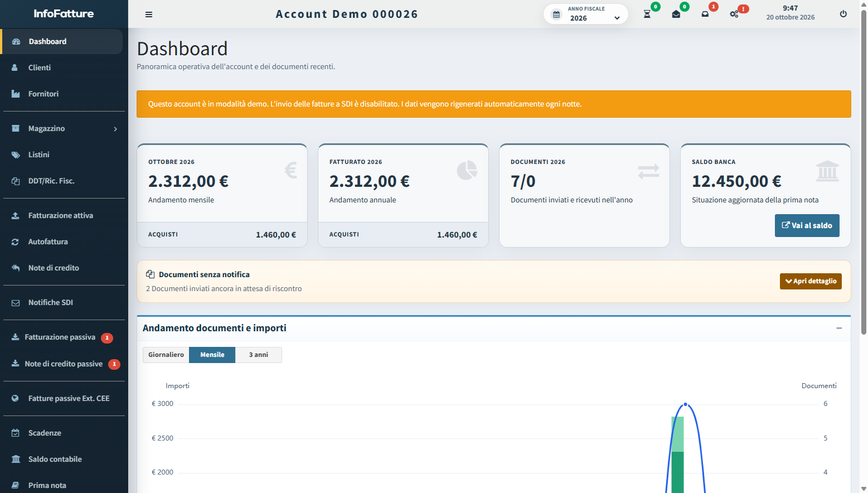This screenshot has width=868, height=493.
Task: Click the Scadenze calendar icon
Action: click(16, 433)
